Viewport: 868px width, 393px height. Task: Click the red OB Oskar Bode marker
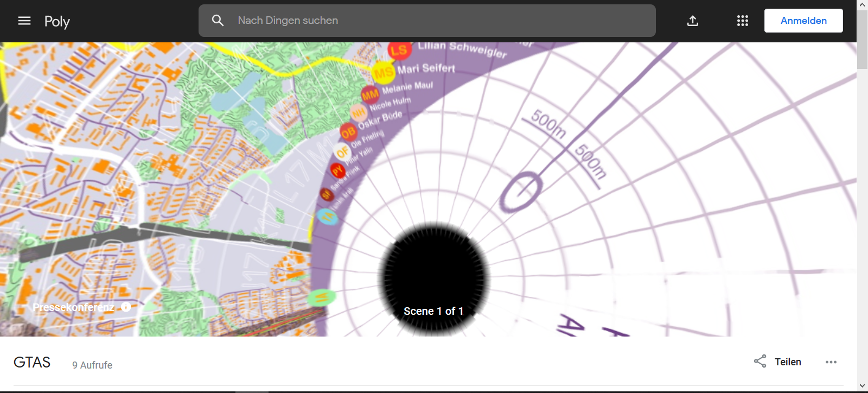348,131
